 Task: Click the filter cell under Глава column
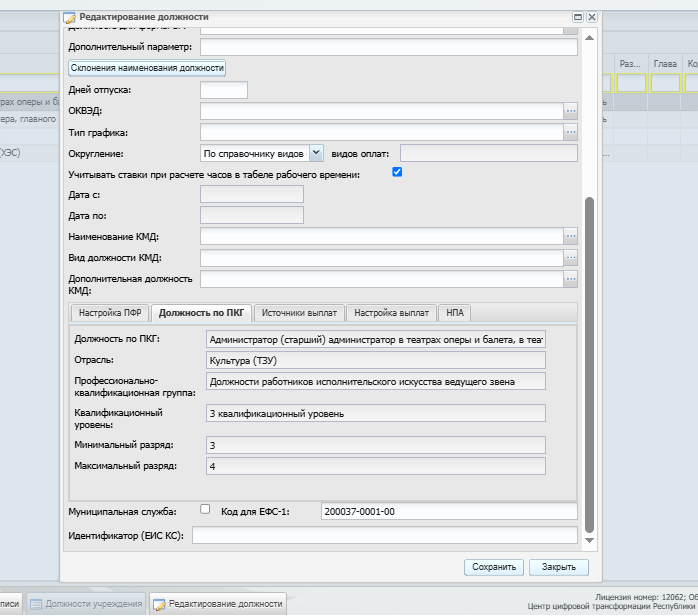[665, 83]
